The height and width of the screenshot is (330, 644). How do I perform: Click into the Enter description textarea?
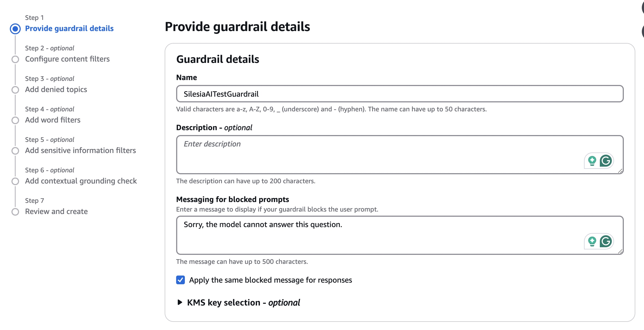400,155
